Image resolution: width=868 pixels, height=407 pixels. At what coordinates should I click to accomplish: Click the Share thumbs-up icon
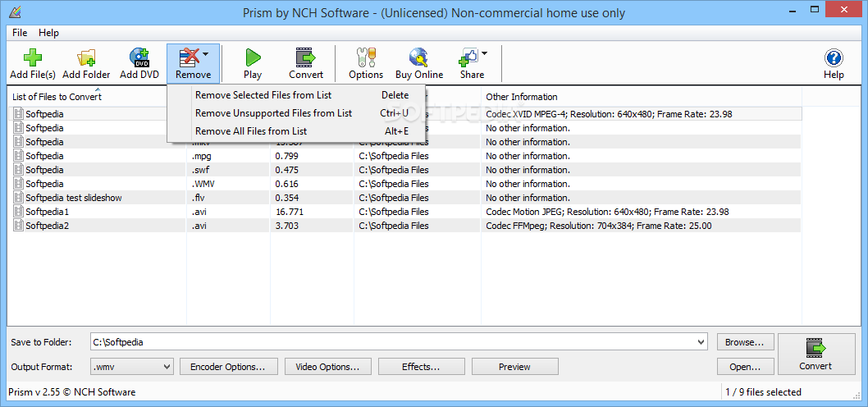[x=468, y=57]
